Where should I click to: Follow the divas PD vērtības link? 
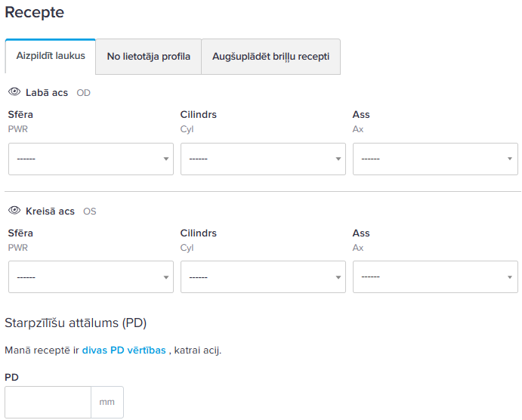(124, 351)
